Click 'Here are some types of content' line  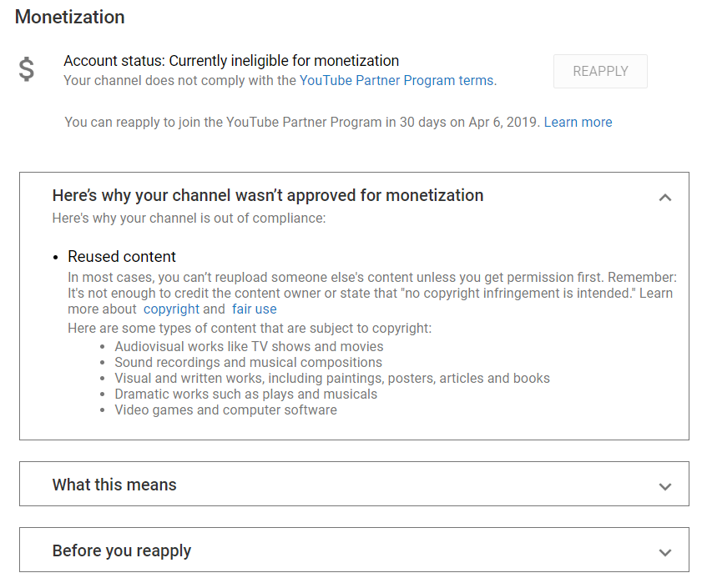[250, 328]
